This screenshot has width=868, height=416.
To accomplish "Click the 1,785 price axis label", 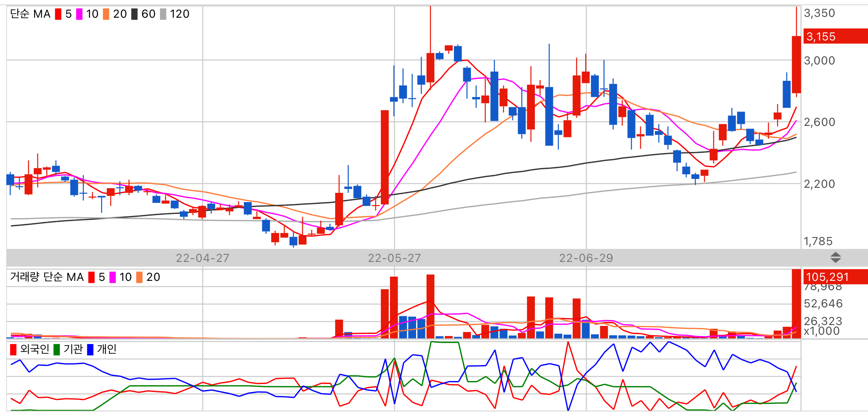I will tap(818, 241).
